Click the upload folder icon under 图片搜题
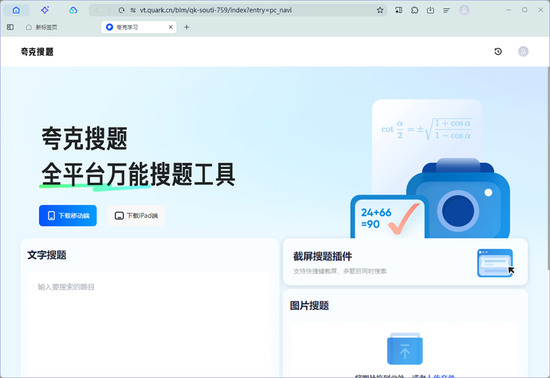The image size is (550, 378). (x=405, y=349)
